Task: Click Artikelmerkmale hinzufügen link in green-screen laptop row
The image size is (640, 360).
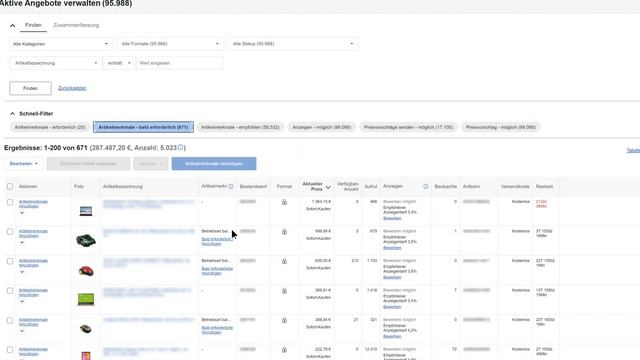Action: point(33,292)
